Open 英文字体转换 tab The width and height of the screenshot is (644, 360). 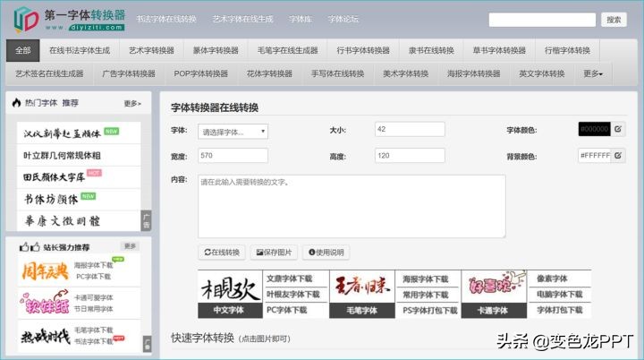(x=542, y=74)
